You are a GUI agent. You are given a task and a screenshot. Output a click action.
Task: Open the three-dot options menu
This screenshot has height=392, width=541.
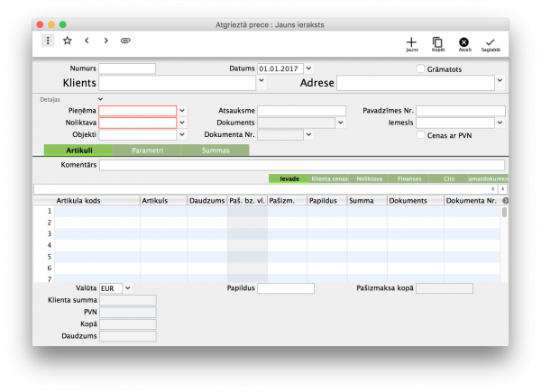point(48,41)
